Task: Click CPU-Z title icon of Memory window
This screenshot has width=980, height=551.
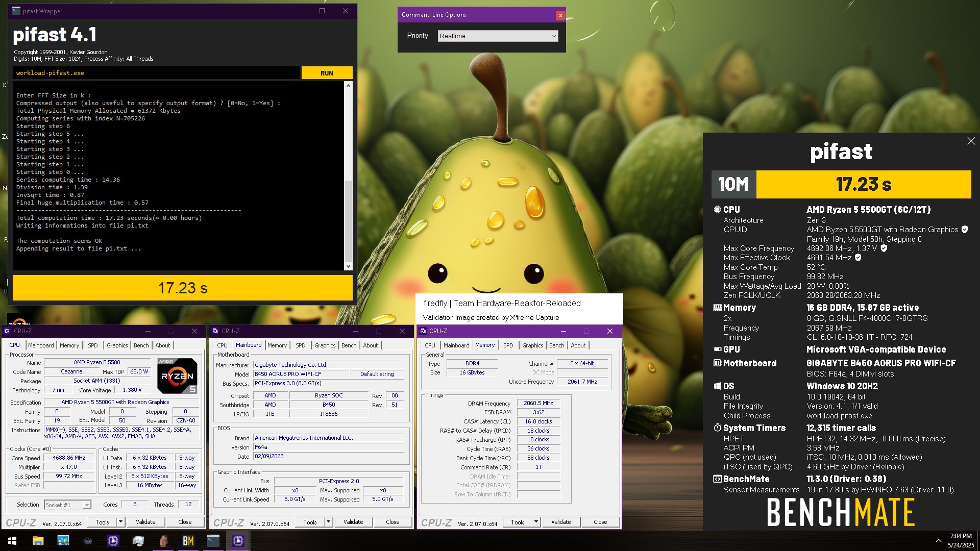Action: point(423,331)
